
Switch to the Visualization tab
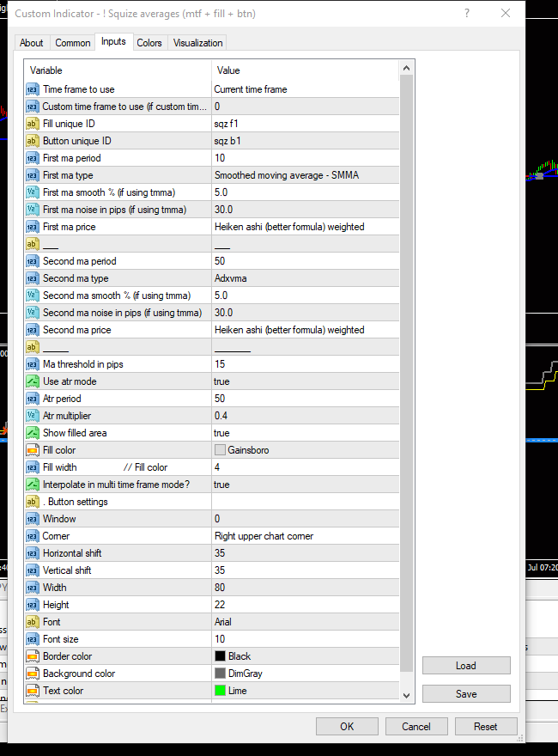pos(197,43)
